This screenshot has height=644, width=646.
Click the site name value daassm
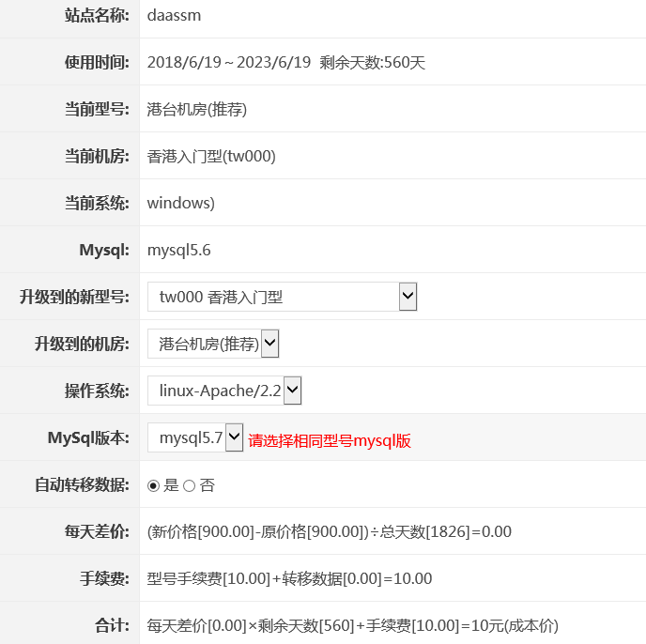coord(174,15)
